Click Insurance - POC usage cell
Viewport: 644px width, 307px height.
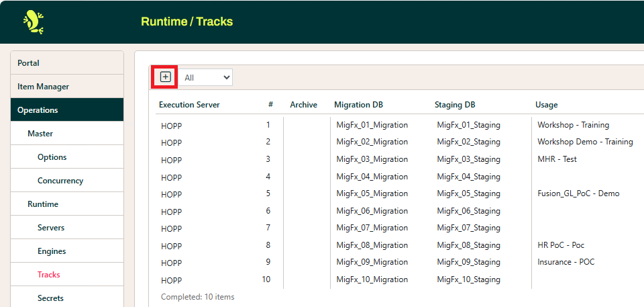click(566, 262)
